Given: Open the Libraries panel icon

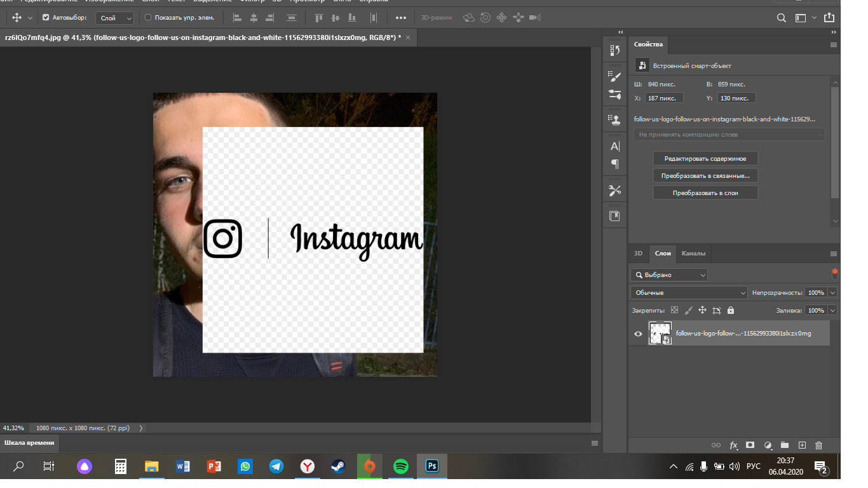Looking at the screenshot, I should [614, 216].
